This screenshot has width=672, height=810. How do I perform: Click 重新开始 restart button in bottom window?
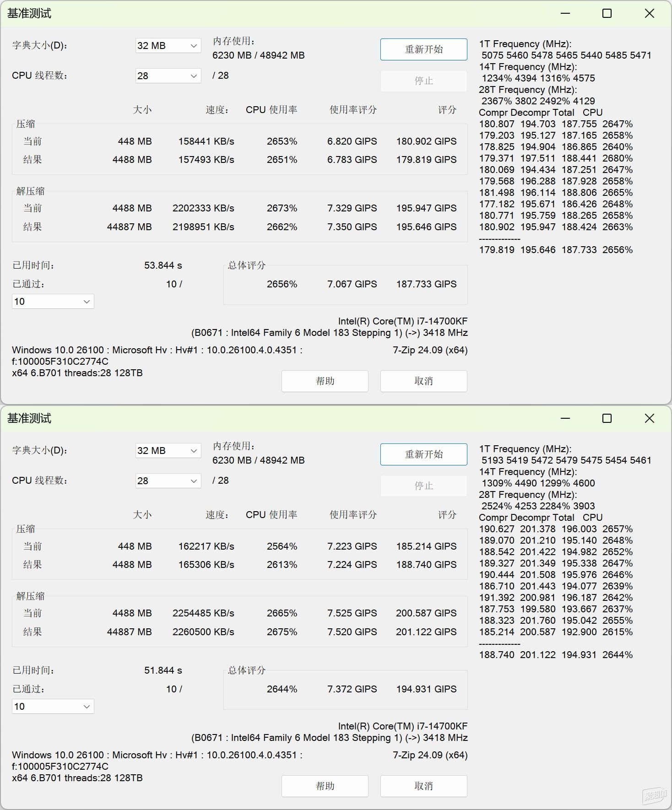click(x=424, y=454)
